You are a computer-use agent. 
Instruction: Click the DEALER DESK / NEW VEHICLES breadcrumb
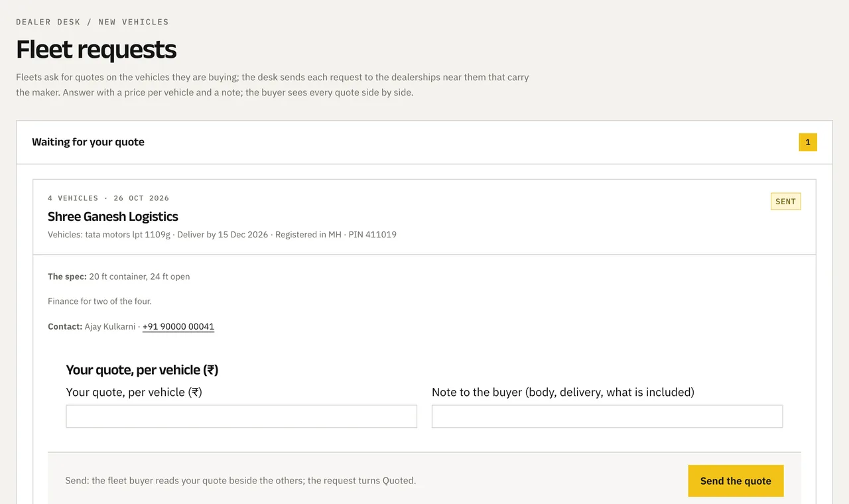[x=92, y=22]
